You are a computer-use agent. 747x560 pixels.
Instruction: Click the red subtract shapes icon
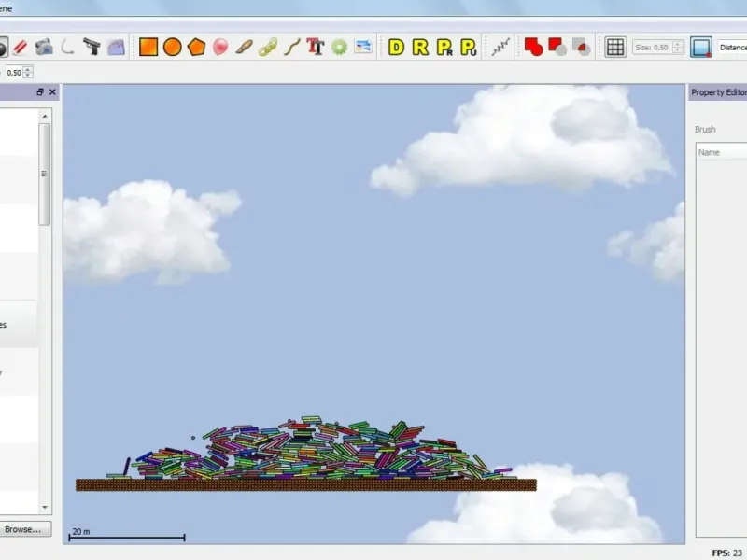(557, 48)
